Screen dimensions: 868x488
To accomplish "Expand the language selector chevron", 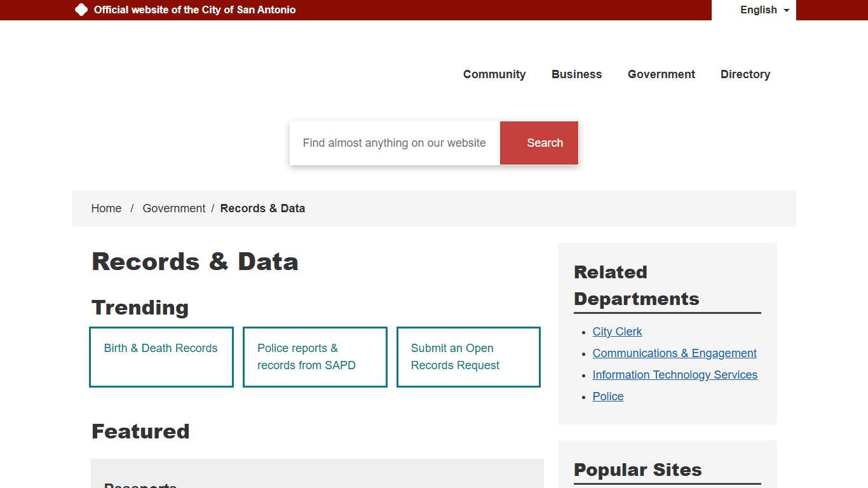I will point(786,10).
